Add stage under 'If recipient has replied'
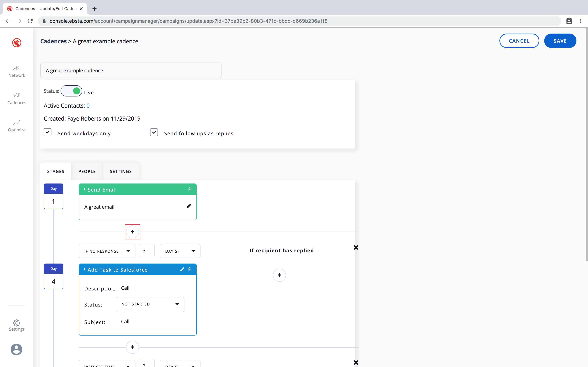 coord(279,275)
